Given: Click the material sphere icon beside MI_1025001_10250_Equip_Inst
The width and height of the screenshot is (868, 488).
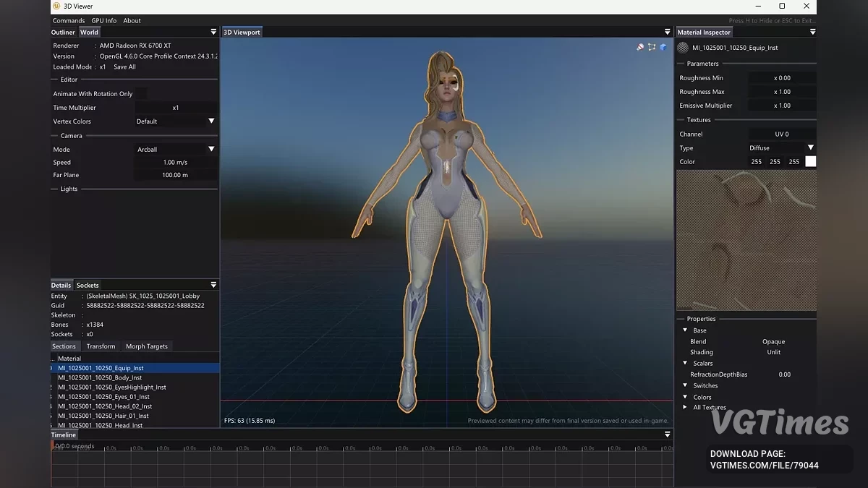Looking at the screenshot, I should (683, 48).
